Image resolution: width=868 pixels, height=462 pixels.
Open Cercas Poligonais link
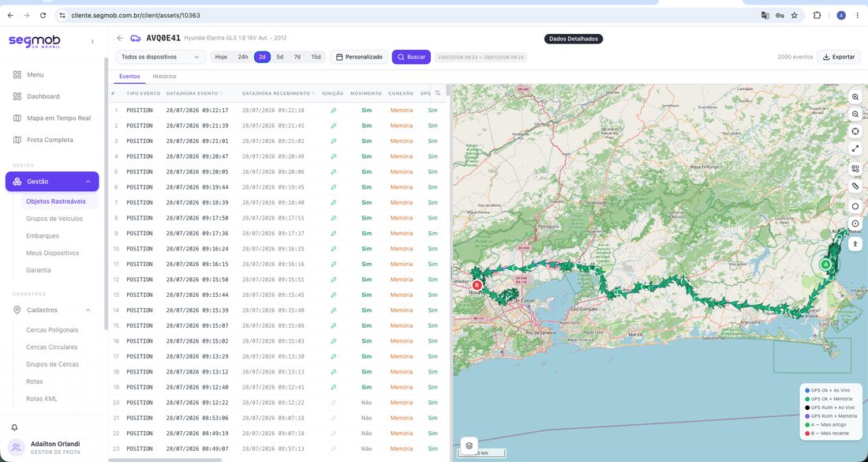coord(52,330)
